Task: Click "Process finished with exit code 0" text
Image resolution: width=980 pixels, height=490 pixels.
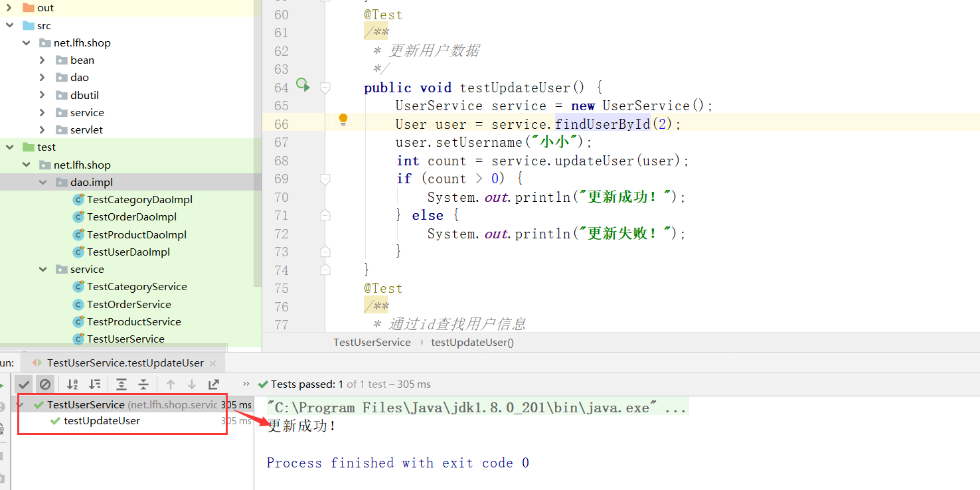Action: tap(398, 463)
